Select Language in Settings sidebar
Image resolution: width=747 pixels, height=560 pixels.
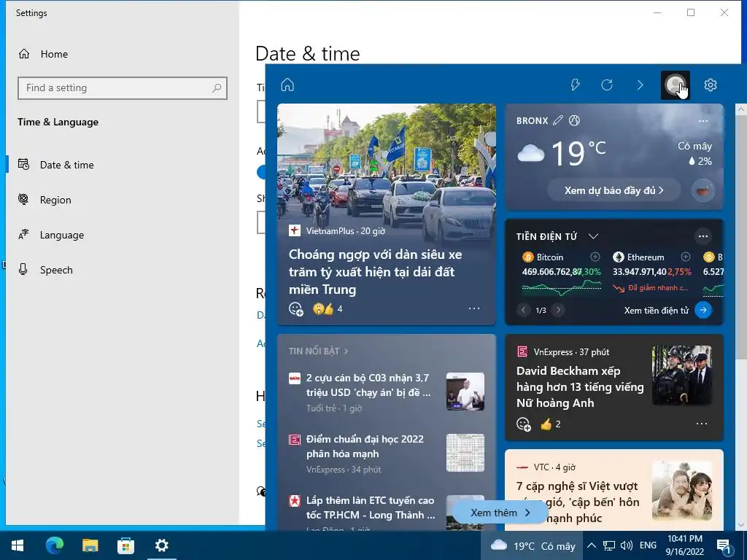(x=123, y=235)
